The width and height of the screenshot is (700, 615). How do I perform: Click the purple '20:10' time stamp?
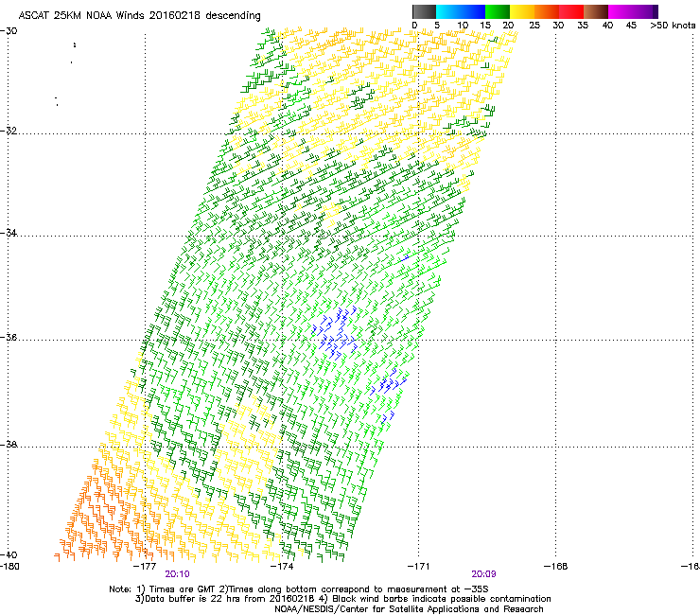(177, 574)
